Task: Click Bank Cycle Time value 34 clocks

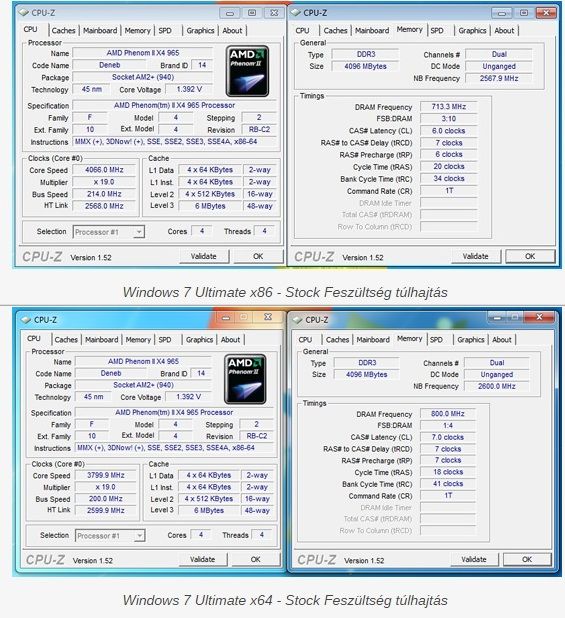Action: pyautogui.click(x=449, y=179)
